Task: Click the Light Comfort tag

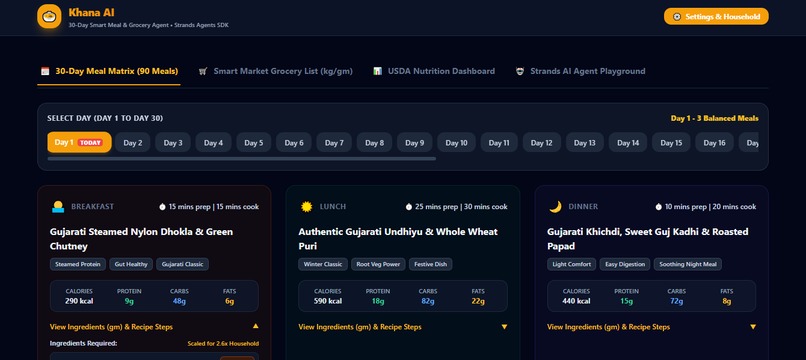Action: coord(572,264)
